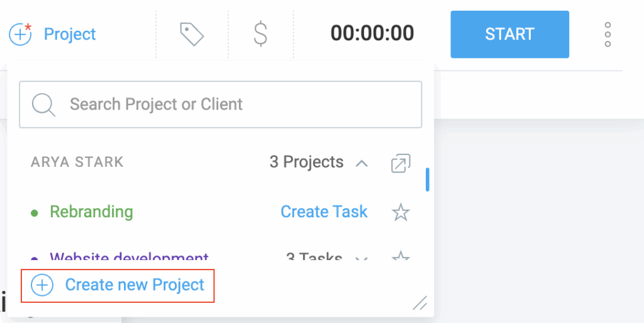Open Arya Stark projects in new window

point(400,163)
